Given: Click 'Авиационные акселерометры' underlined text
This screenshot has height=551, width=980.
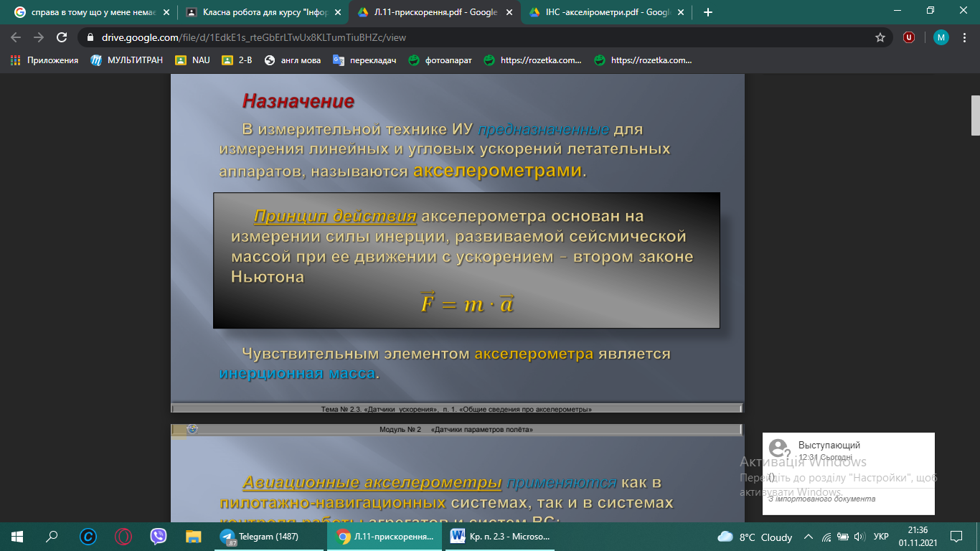Looking at the screenshot, I should [372, 481].
